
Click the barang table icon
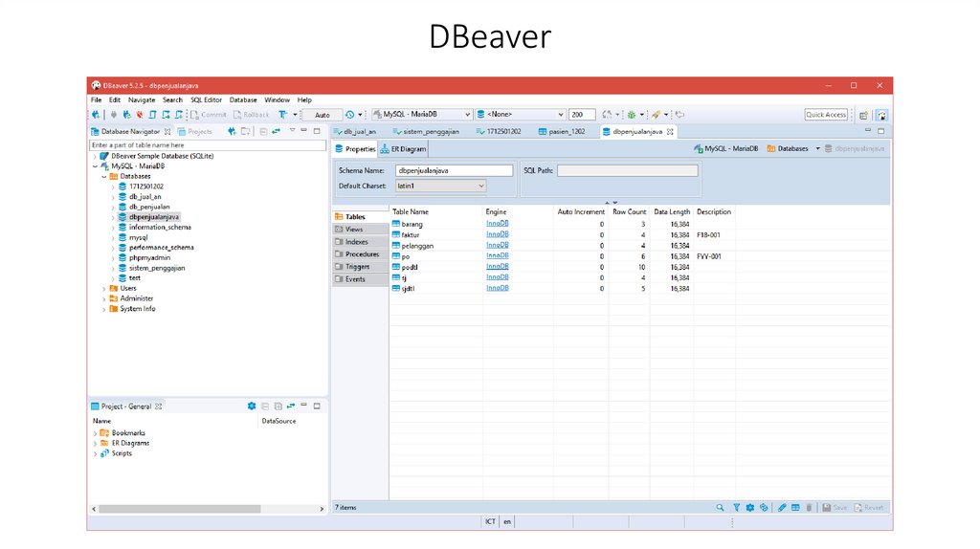(396, 224)
